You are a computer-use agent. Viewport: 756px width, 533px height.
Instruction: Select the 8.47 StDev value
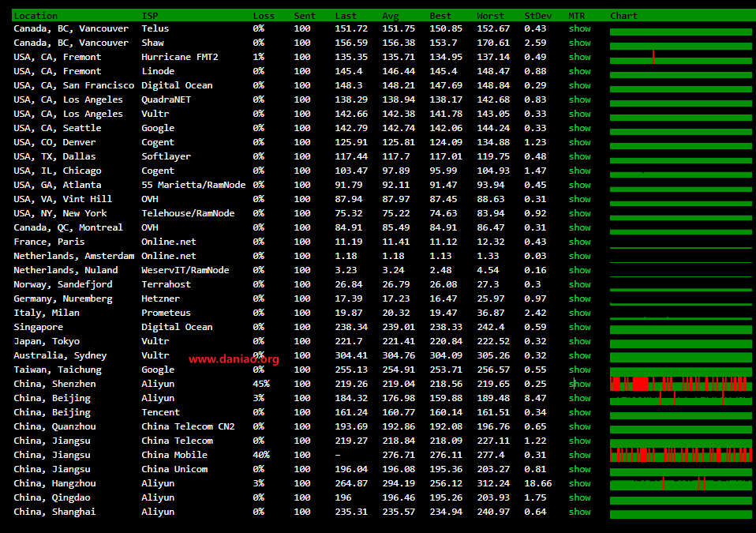535,399
